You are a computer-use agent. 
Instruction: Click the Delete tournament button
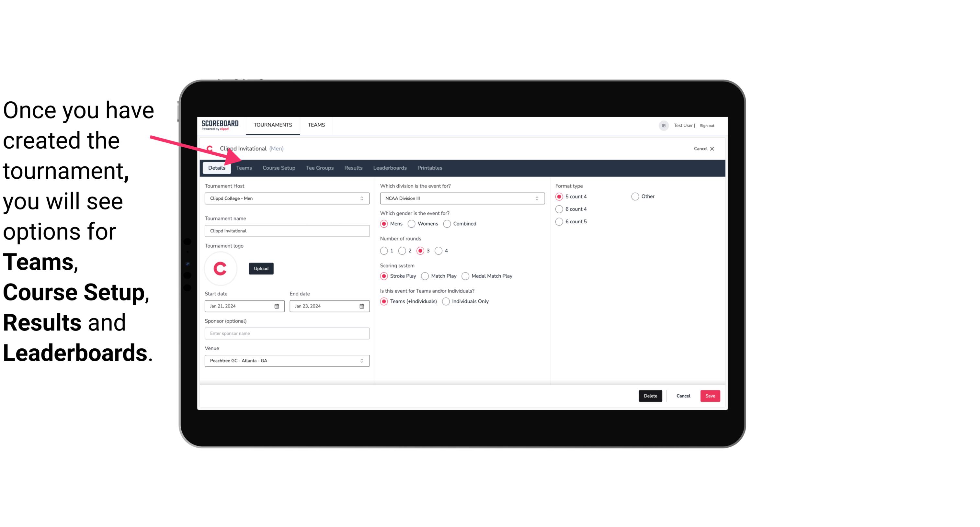pyautogui.click(x=649, y=395)
